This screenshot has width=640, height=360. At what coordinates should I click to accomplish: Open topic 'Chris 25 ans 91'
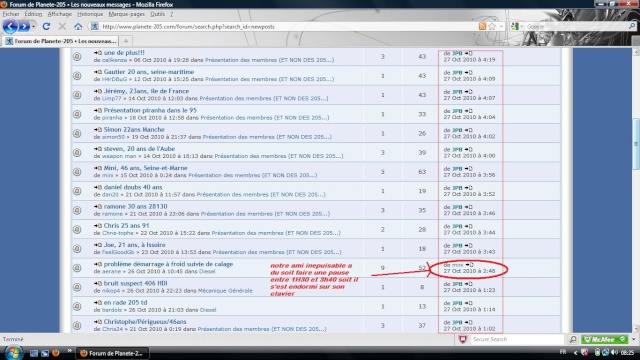[126, 225]
